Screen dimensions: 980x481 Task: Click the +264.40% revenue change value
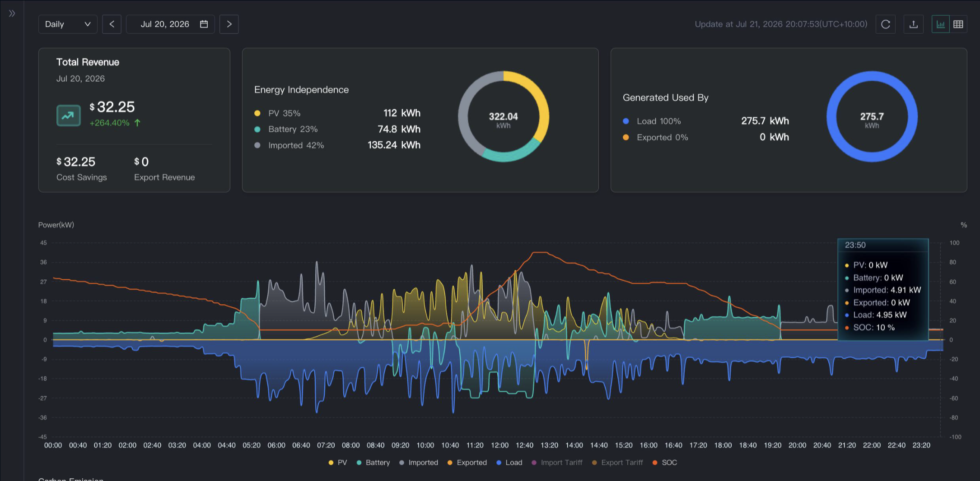coord(109,123)
